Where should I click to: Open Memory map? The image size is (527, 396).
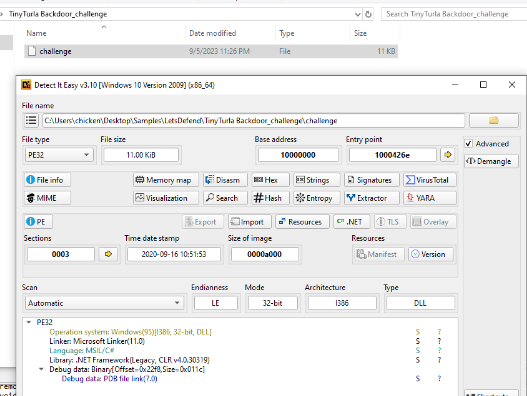(x=166, y=180)
